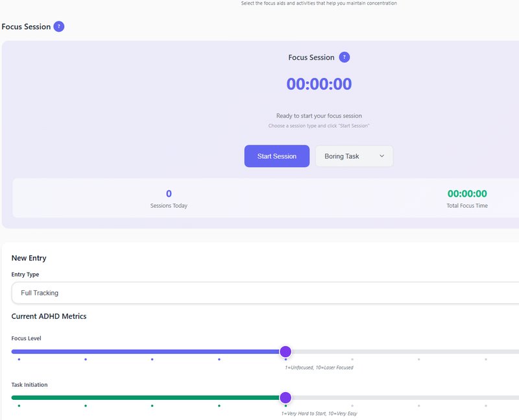Click the Focus Level slider handle
Screen dimensions: 519x420
click(x=285, y=352)
